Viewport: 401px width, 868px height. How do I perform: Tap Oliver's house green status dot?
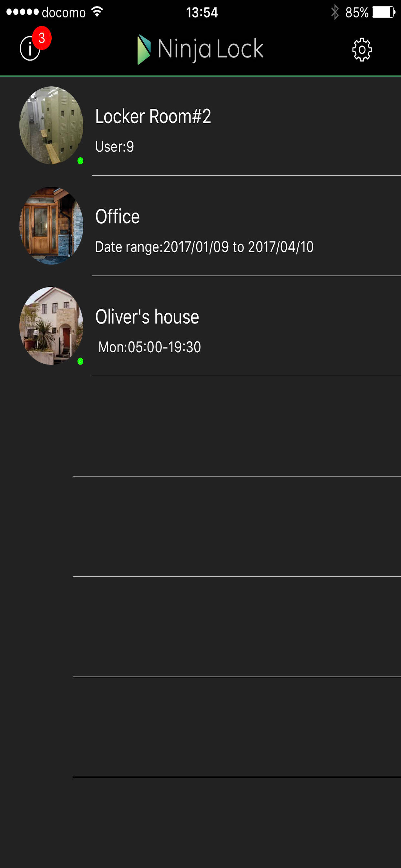(80, 361)
